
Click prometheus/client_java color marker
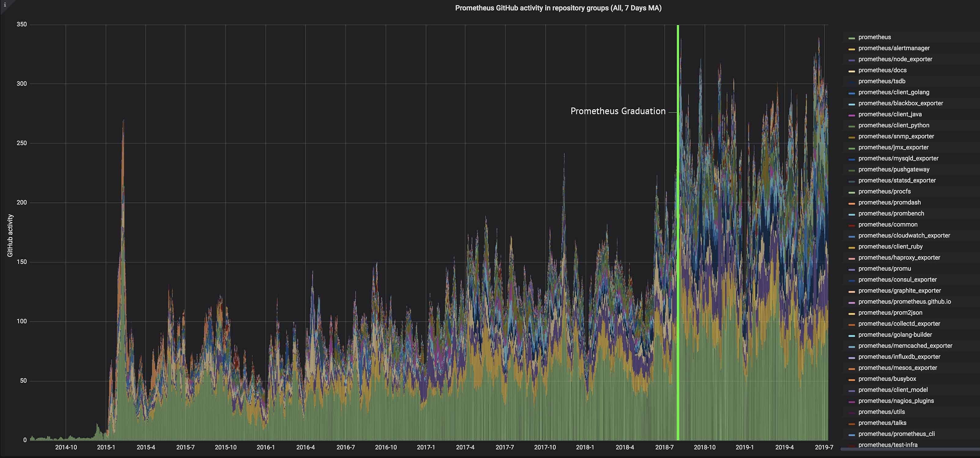click(x=852, y=115)
